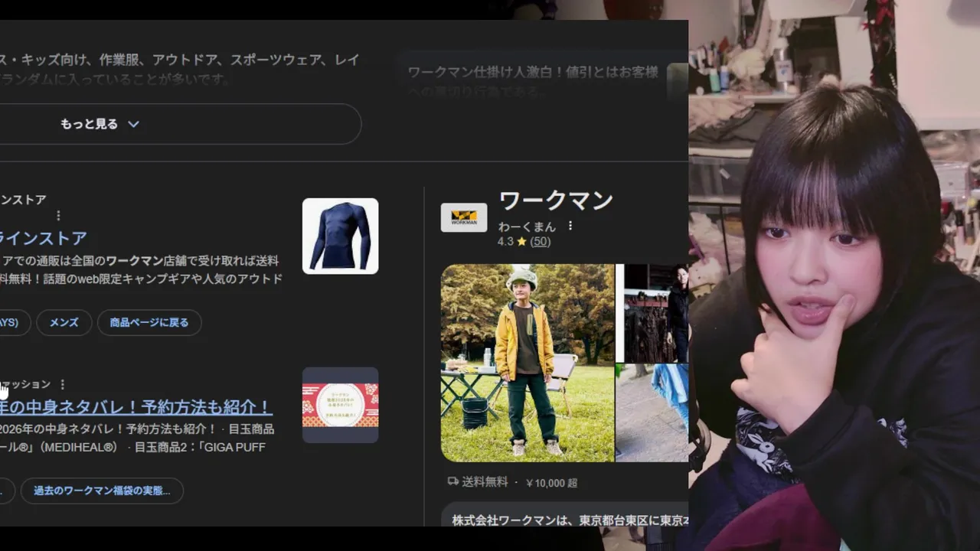The height and width of the screenshot is (551, 980).
Task: Open the ワークマン knowledge panel title
Action: click(x=556, y=201)
